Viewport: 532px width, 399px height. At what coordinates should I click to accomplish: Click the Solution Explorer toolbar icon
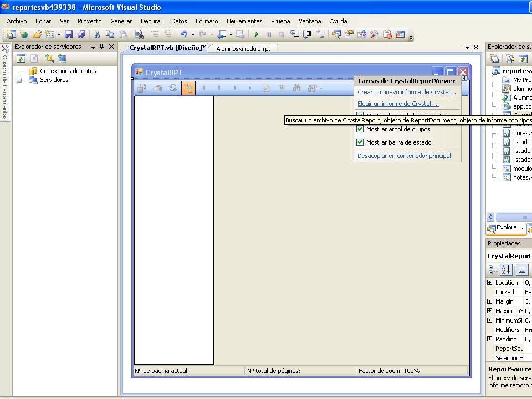point(336,34)
